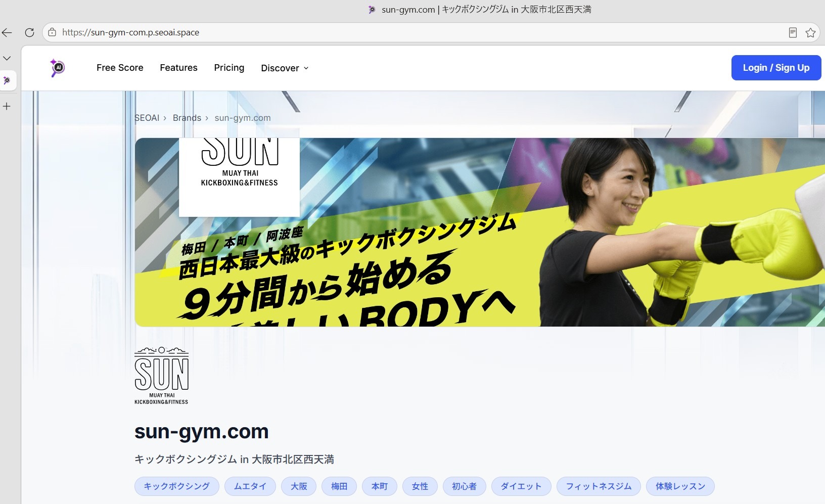Open a new tab with the plus icon
Screen dimensions: 825x504
coord(7,106)
